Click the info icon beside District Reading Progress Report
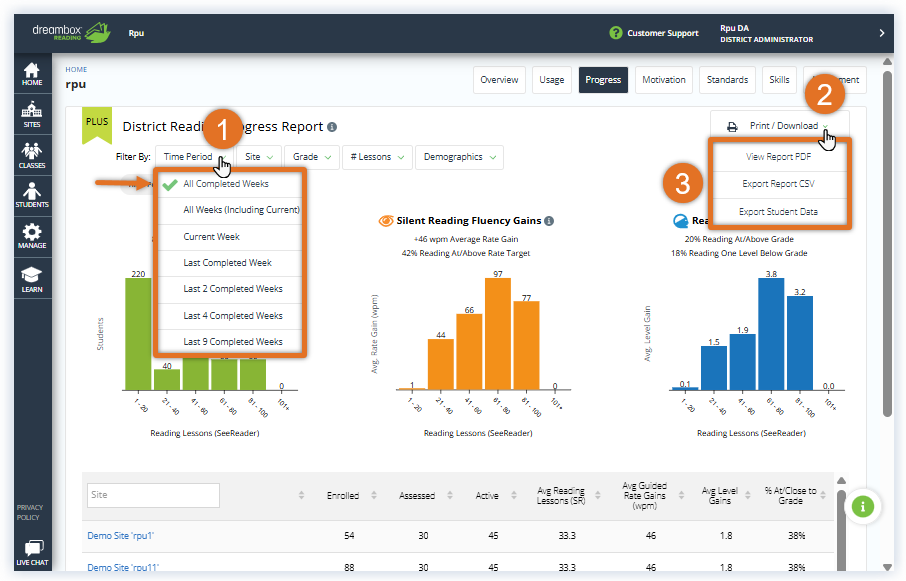The image size is (906, 581). (x=331, y=127)
